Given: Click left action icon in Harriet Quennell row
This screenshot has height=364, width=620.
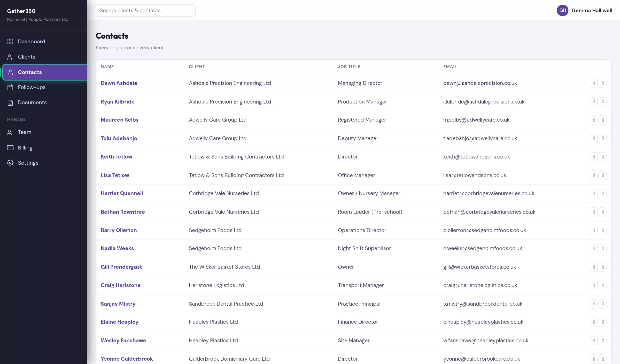Looking at the screenshot, I should tap(594, 193).
